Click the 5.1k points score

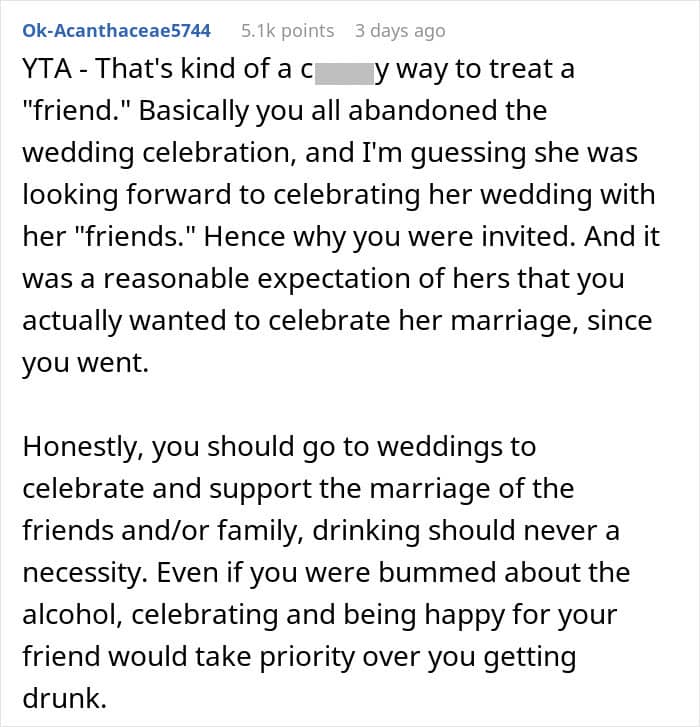coord(287,31)
